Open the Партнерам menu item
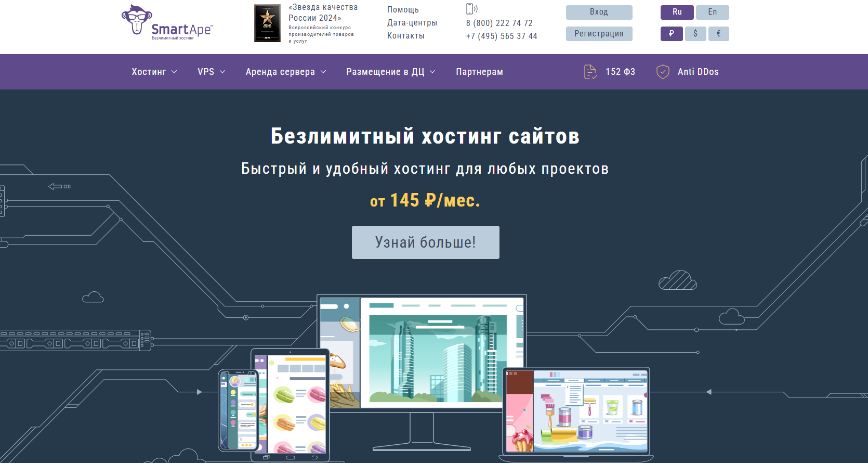Image resolution: width=868 pixels, height=463 pixels. pos(479,72)
